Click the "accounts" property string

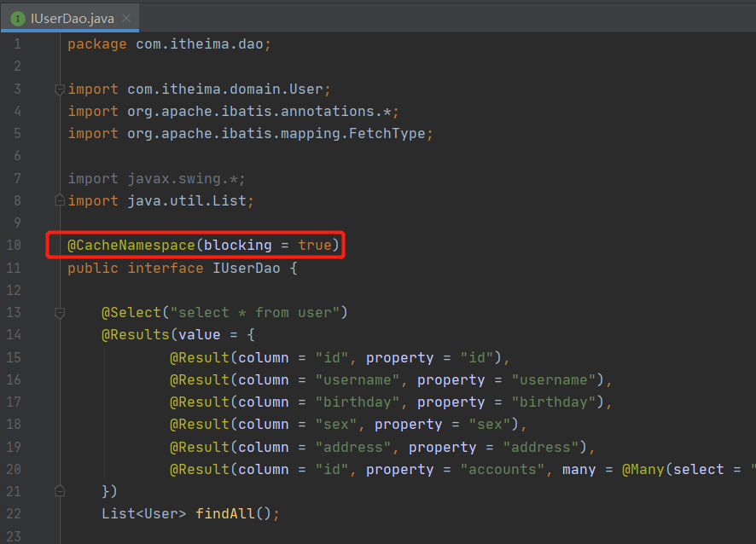pos(503,470)
